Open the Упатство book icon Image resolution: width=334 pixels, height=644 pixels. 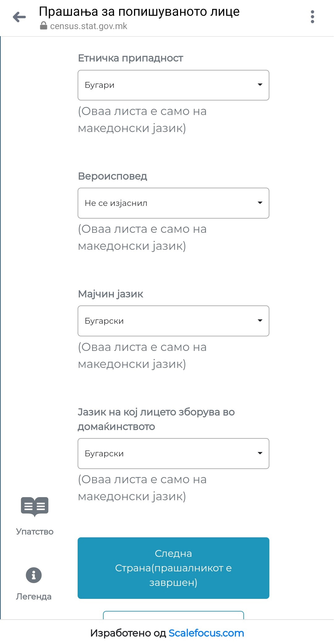[x=35, y=506]
